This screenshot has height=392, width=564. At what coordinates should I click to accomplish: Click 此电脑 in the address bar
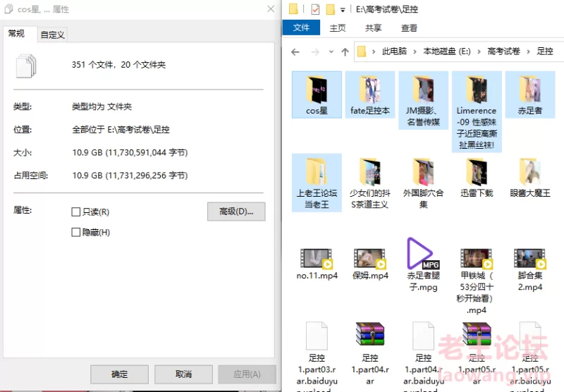394,51
